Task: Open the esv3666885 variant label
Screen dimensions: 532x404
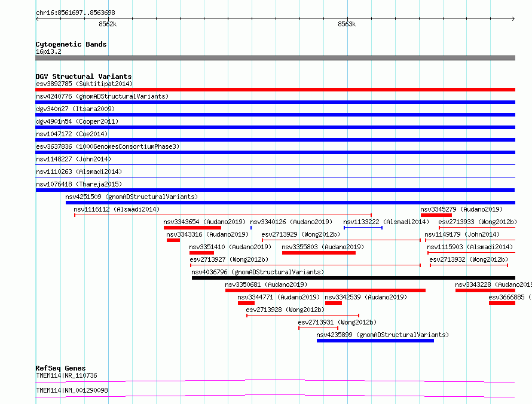Action: point(510,297)
